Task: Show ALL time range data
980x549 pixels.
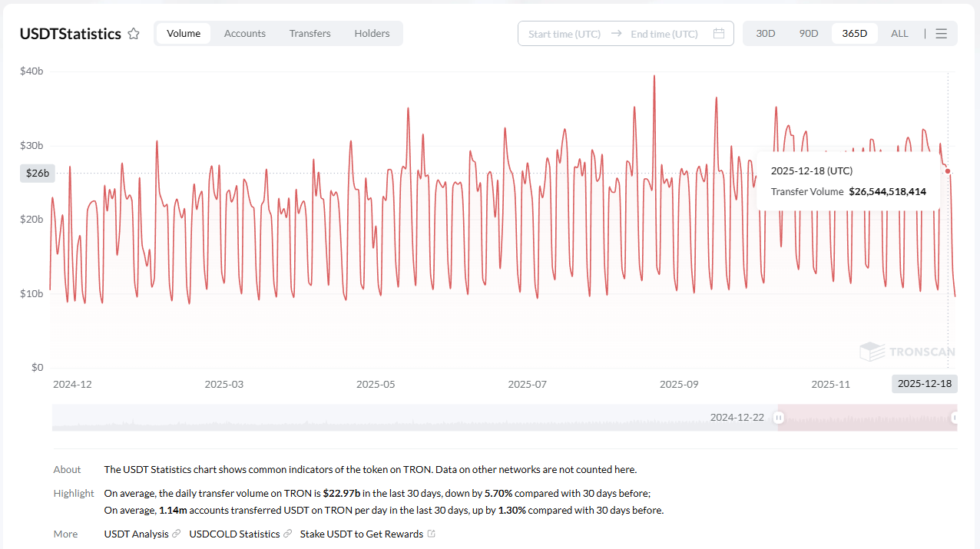Action: pyautogui.click(x=899, y=34)
